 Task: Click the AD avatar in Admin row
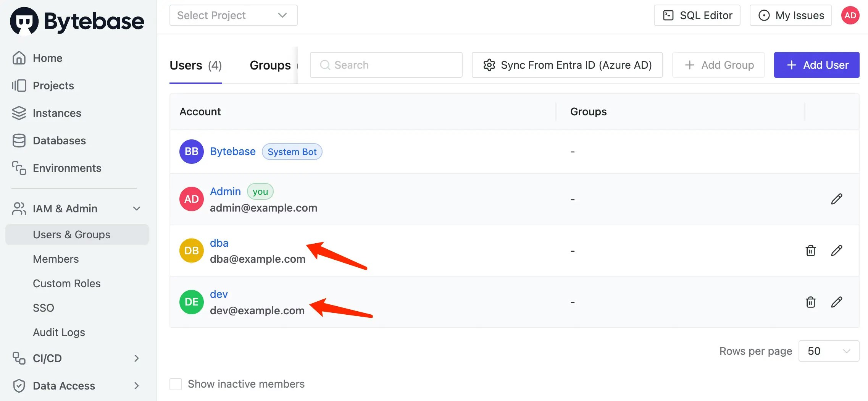tap(192, 199)
